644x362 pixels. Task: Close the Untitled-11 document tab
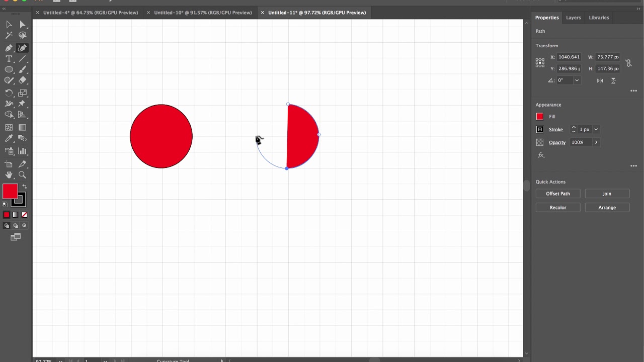tap(262, 13)
